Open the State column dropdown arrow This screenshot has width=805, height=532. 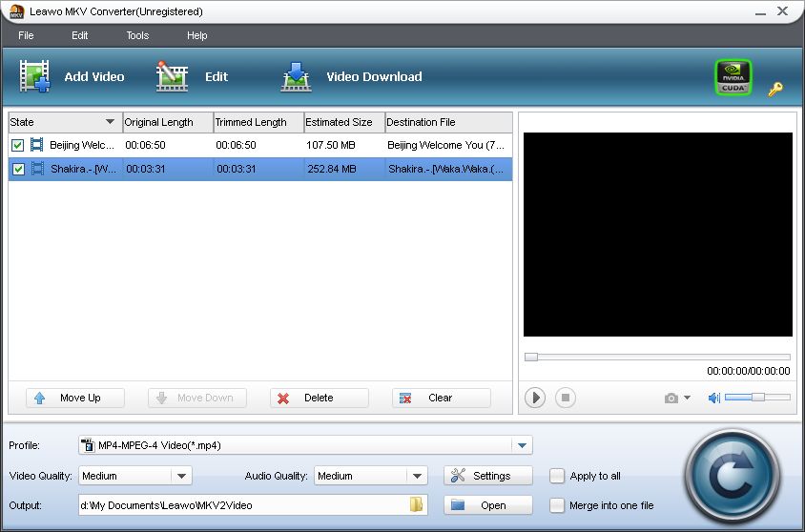[x=110, y=122]
